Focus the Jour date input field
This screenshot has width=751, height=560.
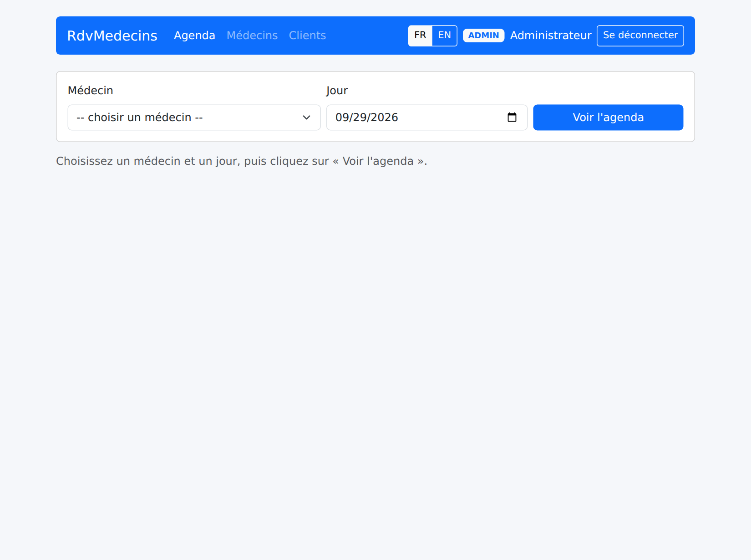pos(427,117)
